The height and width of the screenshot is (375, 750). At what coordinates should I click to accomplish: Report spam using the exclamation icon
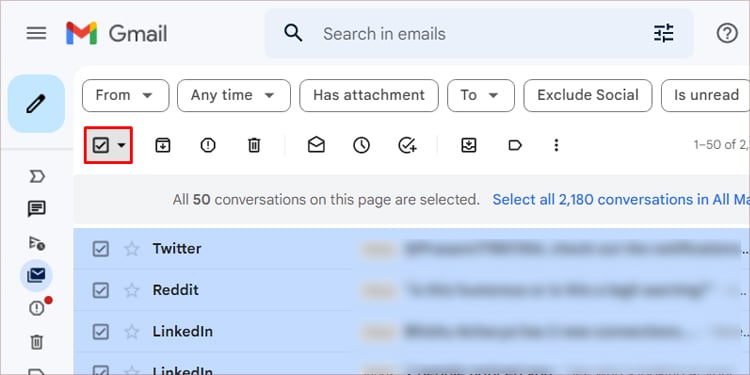pos(208,145)
